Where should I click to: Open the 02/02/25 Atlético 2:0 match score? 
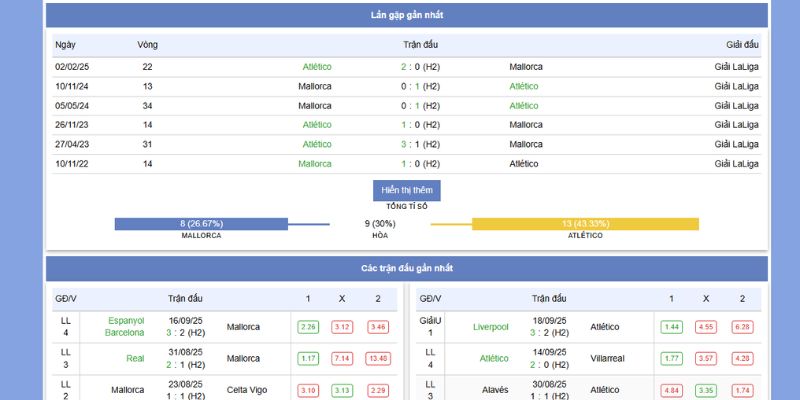[x=420, y=67]
